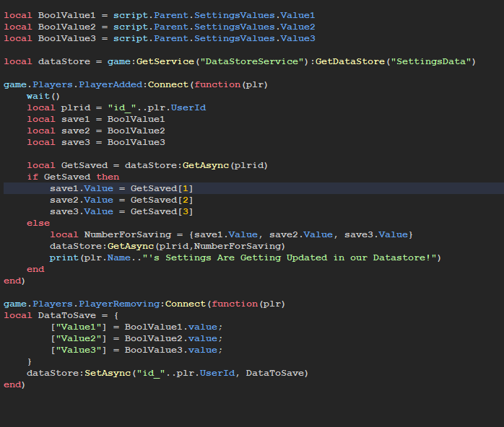This screenshot has width=504, height=427.
Task: Click the highlighted save1.Value = GetSaved[1] line
Action: point(121,188)
